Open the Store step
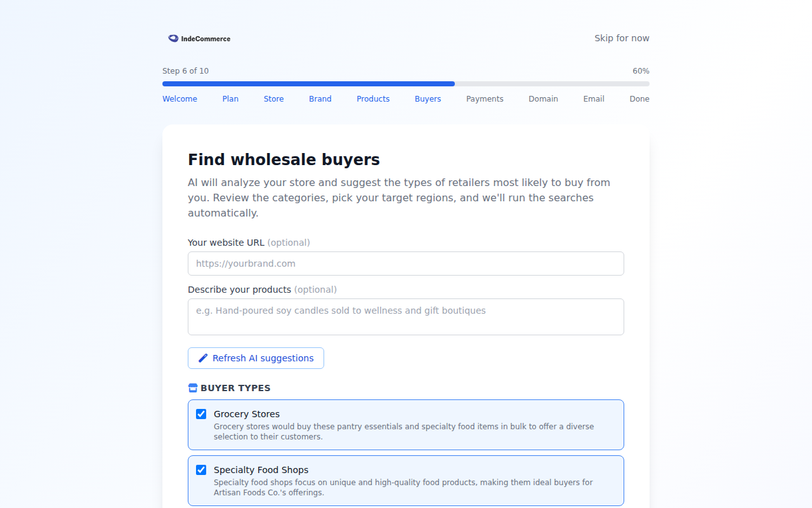The width and height of the screenshot is (812, 508). (x=274, y=99)
